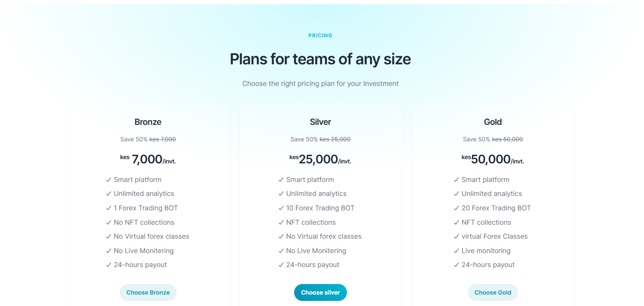
Task: Click checkmark beside virtual Forex Classes in Gold
Action: [456, 237]
